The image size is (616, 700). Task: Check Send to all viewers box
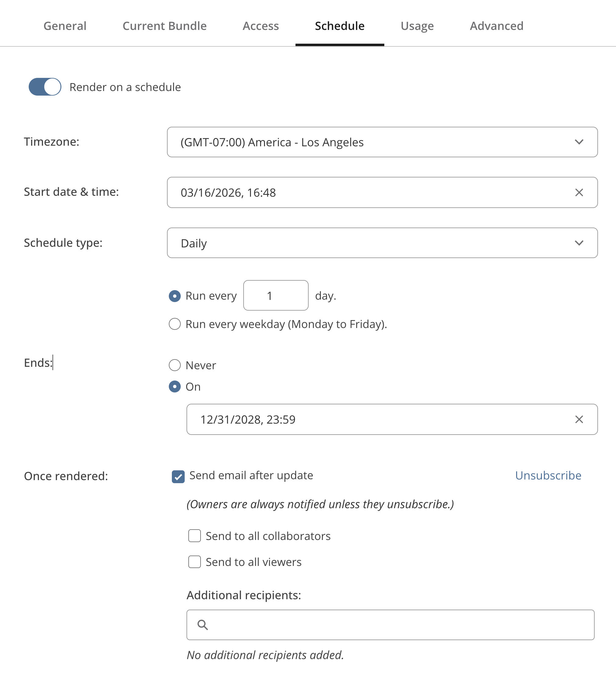coord(194,562)
